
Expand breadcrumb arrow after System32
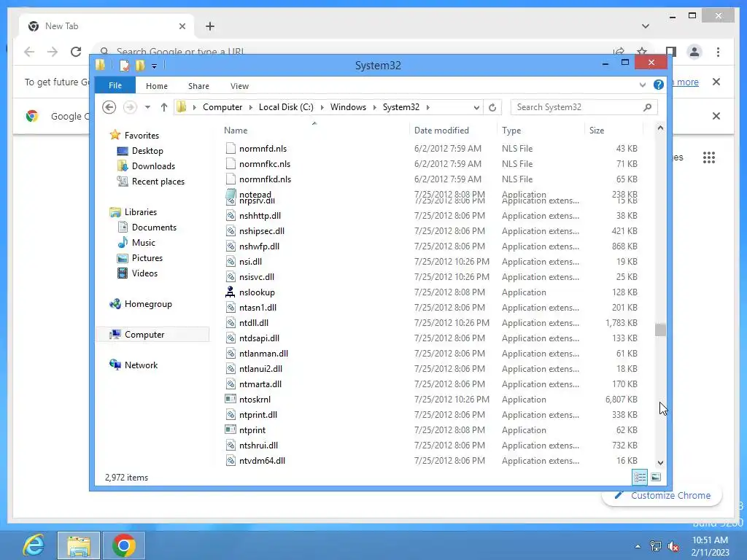point(427,108)
